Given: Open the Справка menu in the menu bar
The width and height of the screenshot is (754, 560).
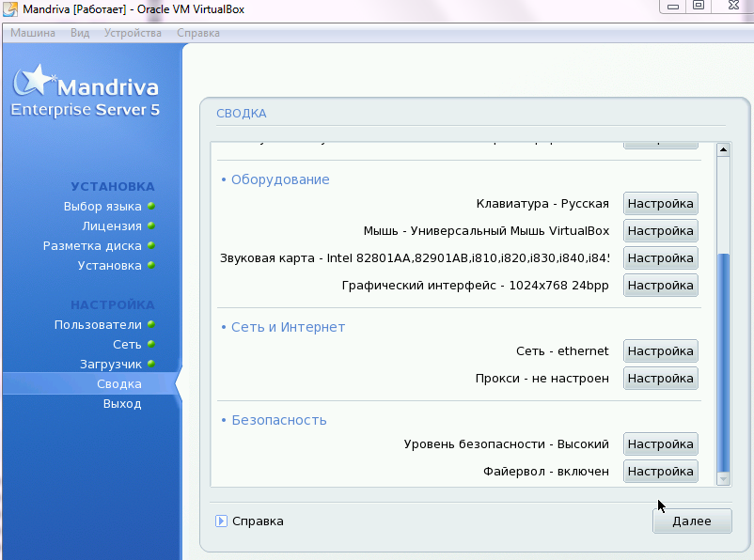Looking at the screenshot, I should pyautogui.click(x=198, y=33).
